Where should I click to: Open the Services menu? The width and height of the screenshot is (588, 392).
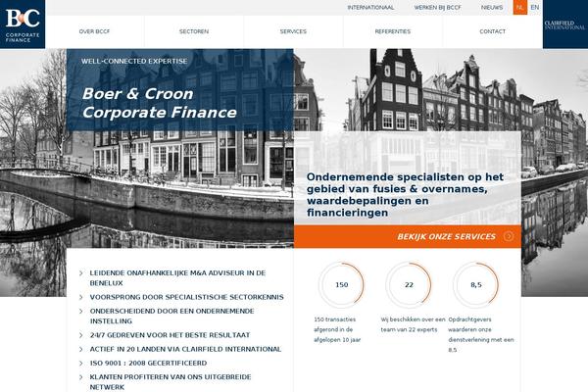[293, 31]
